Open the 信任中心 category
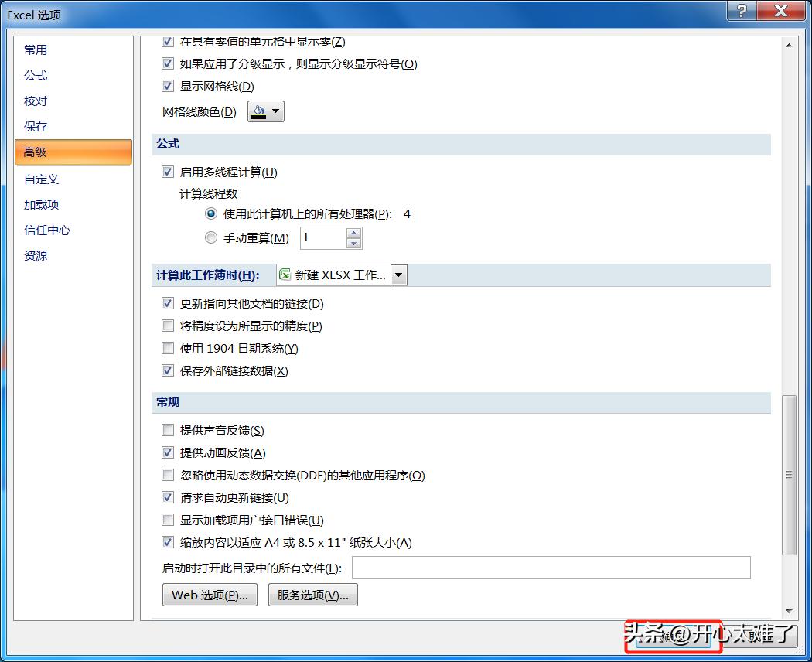The width and height of the screenshot is (812, 662). [x=47, y=230]
